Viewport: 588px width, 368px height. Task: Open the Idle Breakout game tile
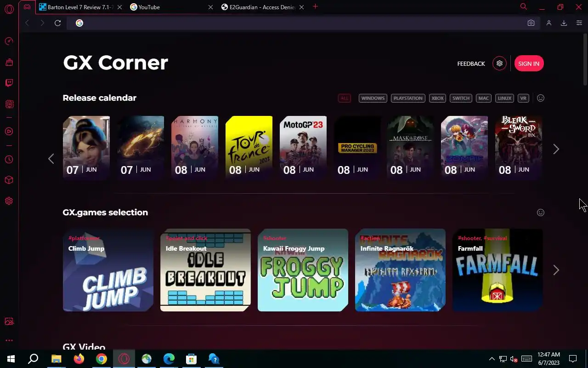click(205, 270)
